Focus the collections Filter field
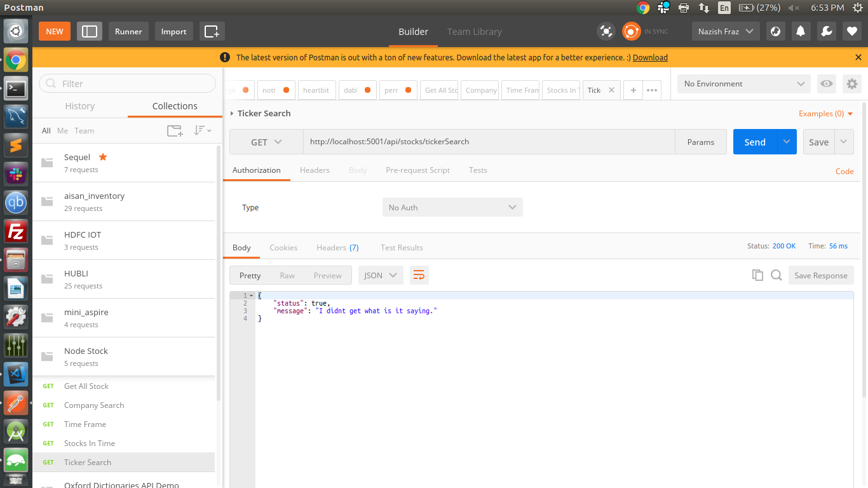The width and height of the screenshot is (868, 488). pyautogui.click(x=128, y=83)
